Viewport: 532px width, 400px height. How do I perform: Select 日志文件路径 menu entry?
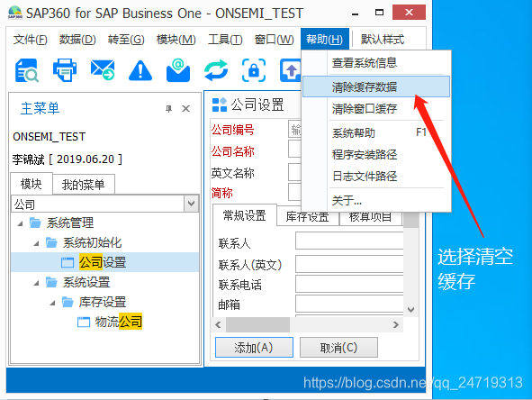click(376, 176)
